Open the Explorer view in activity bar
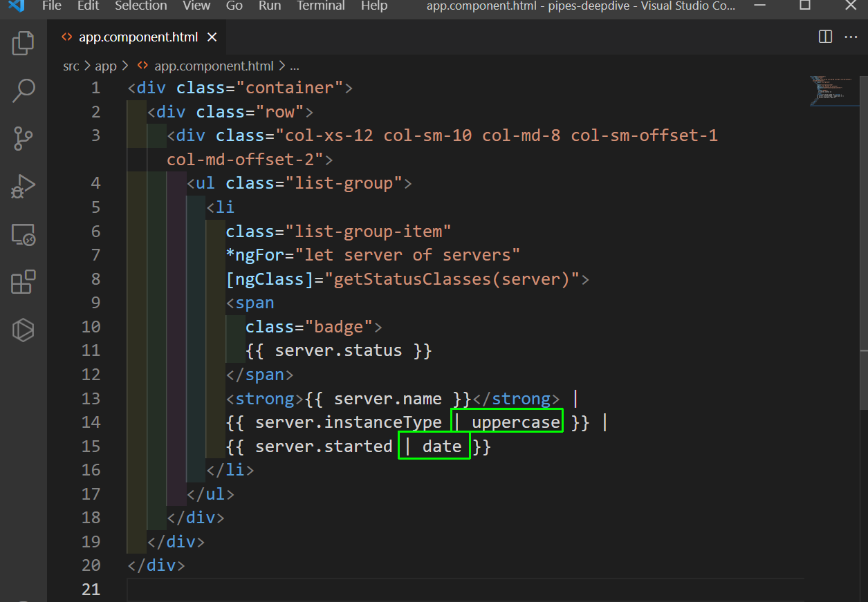The width and height of the screenshot is (868, 602). pos(24,43)
